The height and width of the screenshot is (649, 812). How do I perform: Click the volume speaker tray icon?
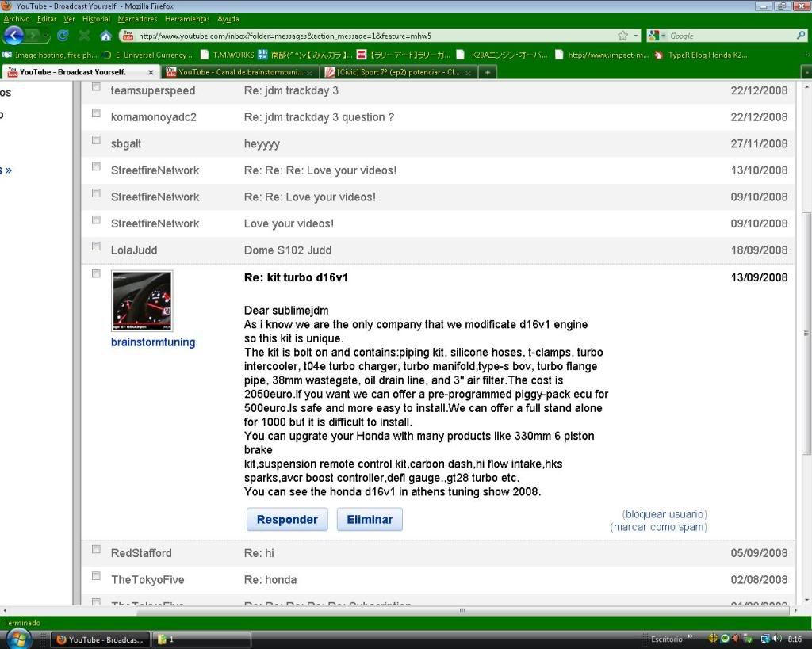[777, 639]
